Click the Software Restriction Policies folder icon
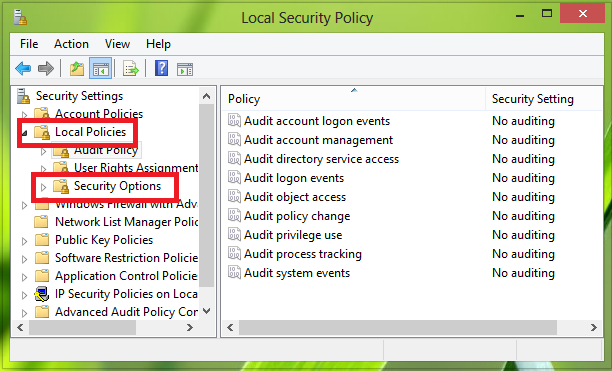612x371 pixels. click(x=41, y=257)
